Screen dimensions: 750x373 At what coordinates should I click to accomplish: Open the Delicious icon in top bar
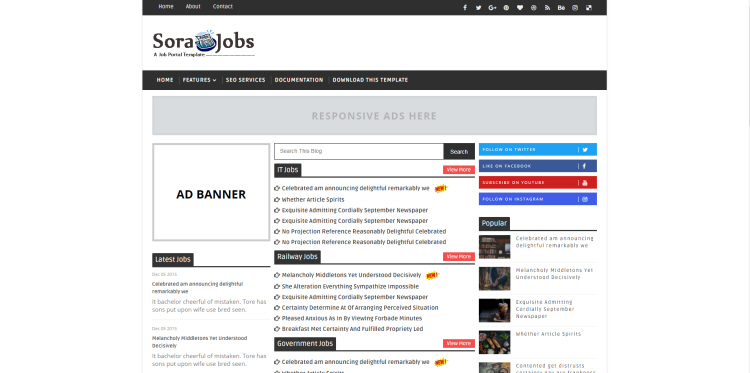point(589,8)
